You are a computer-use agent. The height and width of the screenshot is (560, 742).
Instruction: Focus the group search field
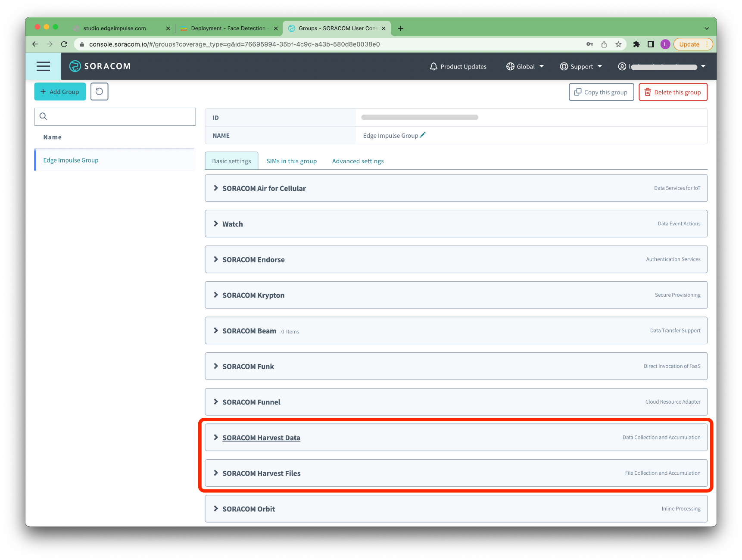[115, 116]
